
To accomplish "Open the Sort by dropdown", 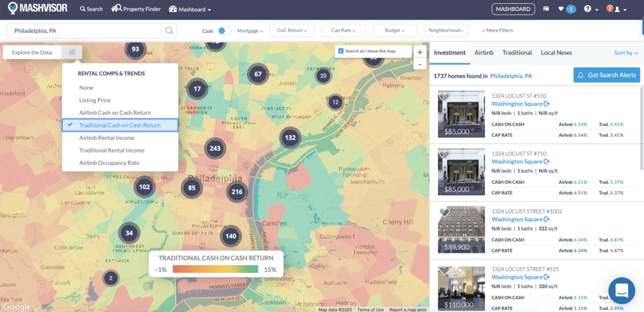I will tap(626, 52).
